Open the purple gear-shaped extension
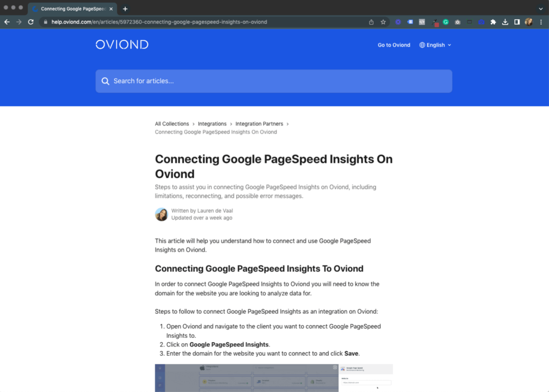 tap(398, 22)
